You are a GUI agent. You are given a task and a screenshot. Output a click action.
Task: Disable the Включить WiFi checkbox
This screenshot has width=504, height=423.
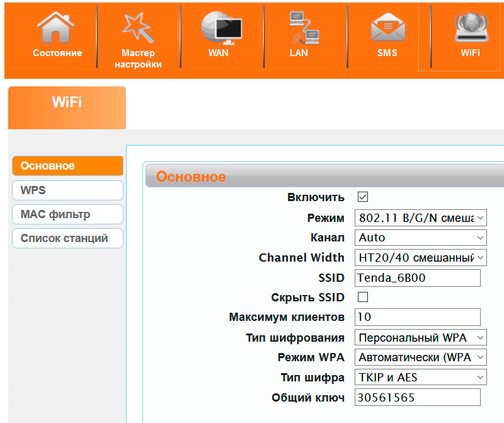(x=362, y=197)
